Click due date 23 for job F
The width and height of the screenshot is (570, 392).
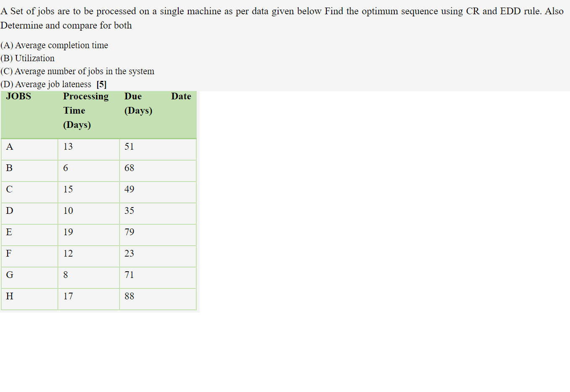(129, 254)
